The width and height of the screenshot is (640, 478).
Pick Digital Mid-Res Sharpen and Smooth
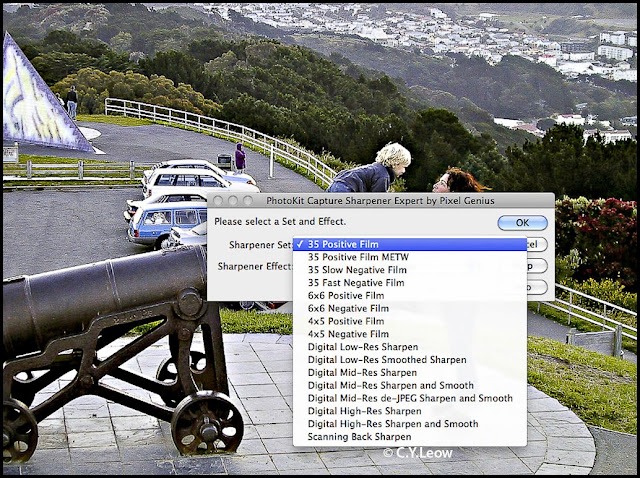[410, 386]
